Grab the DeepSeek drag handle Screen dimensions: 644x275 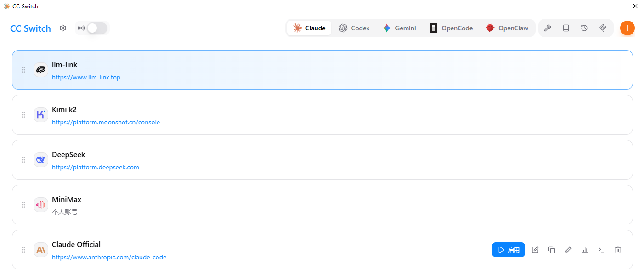[x=23, y=160]
